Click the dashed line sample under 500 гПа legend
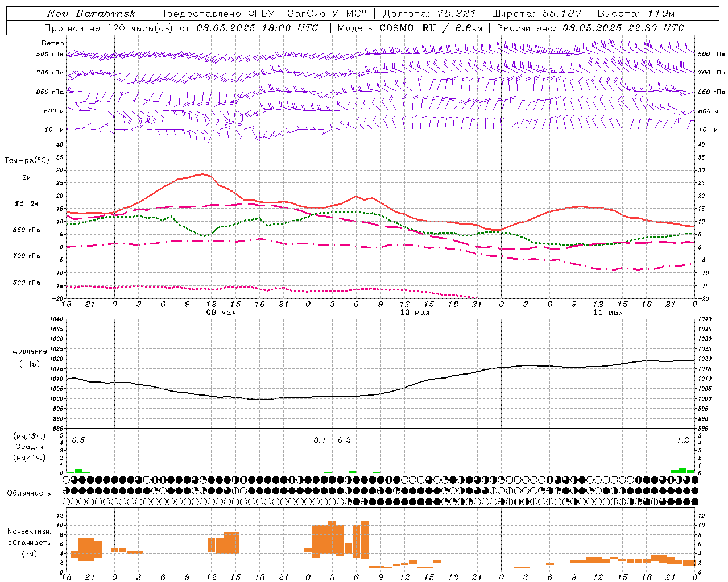 pyautogui.click(x=26, y=289)
